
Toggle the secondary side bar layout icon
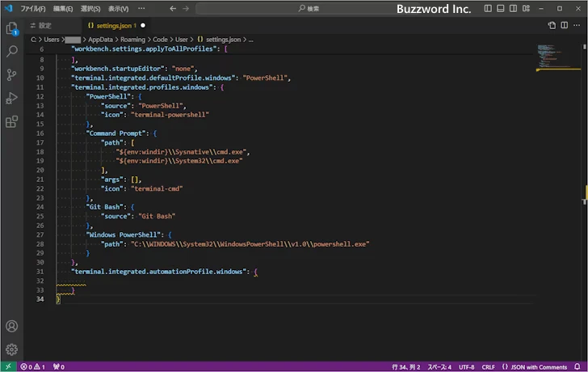pyautogui.click(x=514, y=8)
